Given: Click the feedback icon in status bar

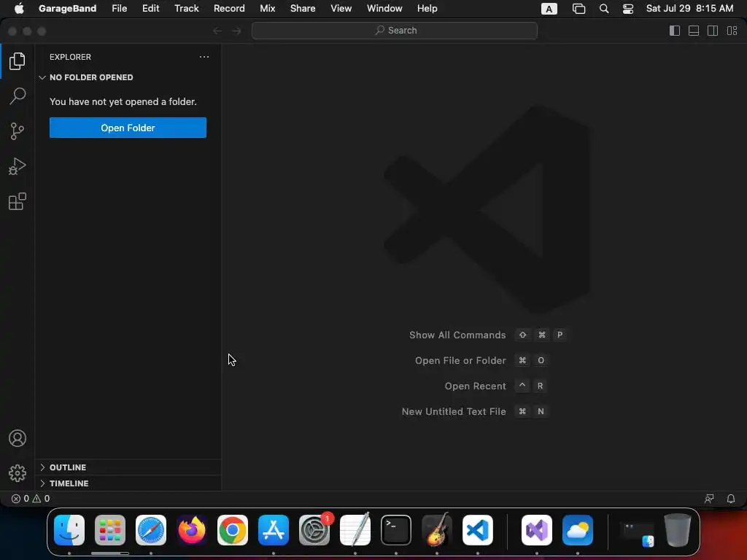Looking at the screenshot, I should click(x=709, y=499).
